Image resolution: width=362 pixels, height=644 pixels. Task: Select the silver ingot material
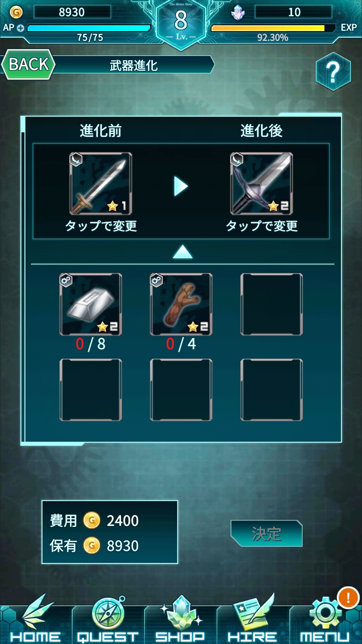90,304
